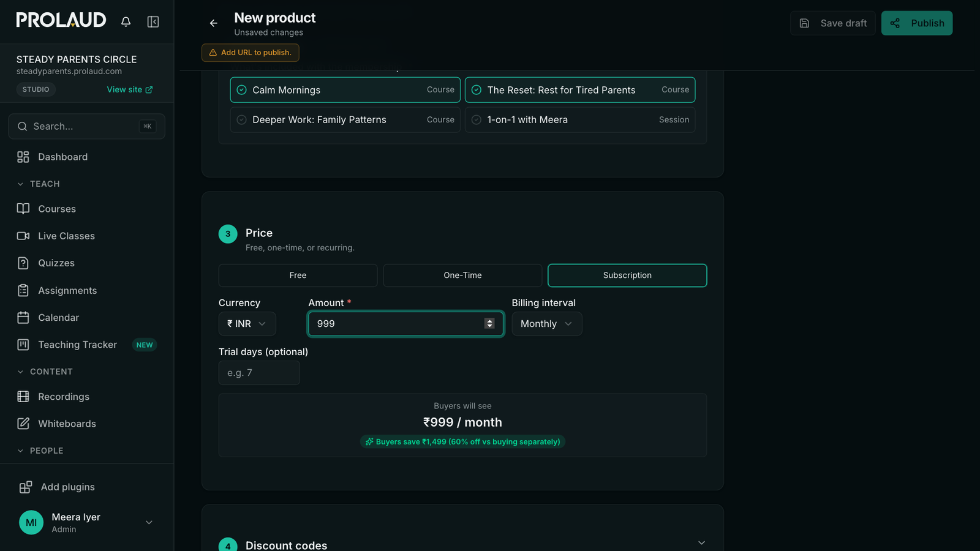Open the View site link

[x=130, y=89]
